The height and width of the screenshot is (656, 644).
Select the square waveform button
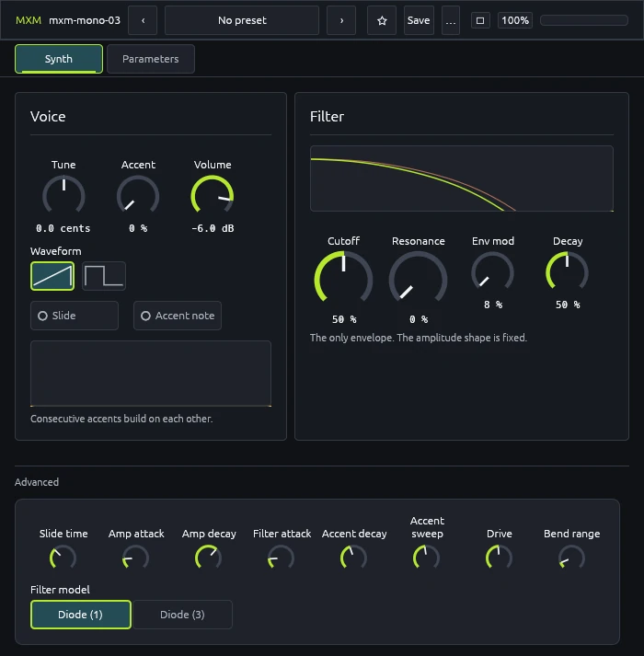pyautogui.click(x=104, y=276)
